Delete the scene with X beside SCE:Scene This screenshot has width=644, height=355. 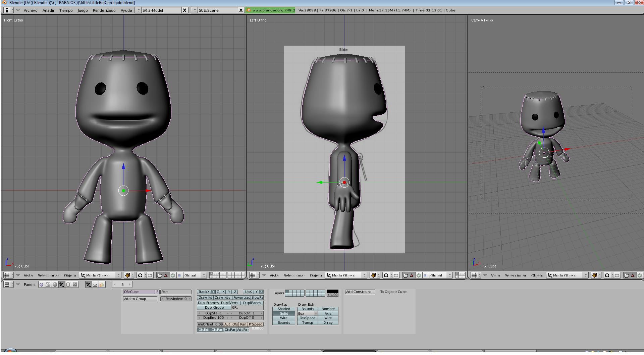click(241, 10)
